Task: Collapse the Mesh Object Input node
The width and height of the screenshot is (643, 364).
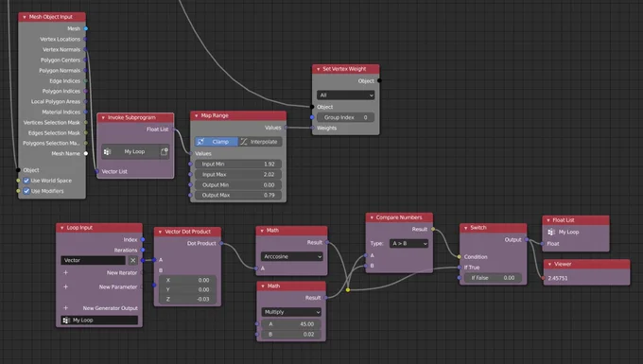Action: point(25,17)
